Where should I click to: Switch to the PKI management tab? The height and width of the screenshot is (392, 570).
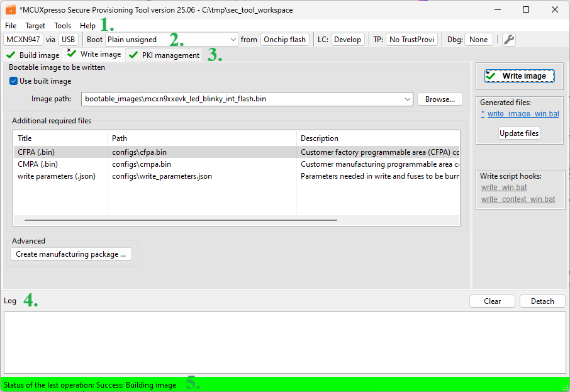pyautogui.click(x=165, y=55)
